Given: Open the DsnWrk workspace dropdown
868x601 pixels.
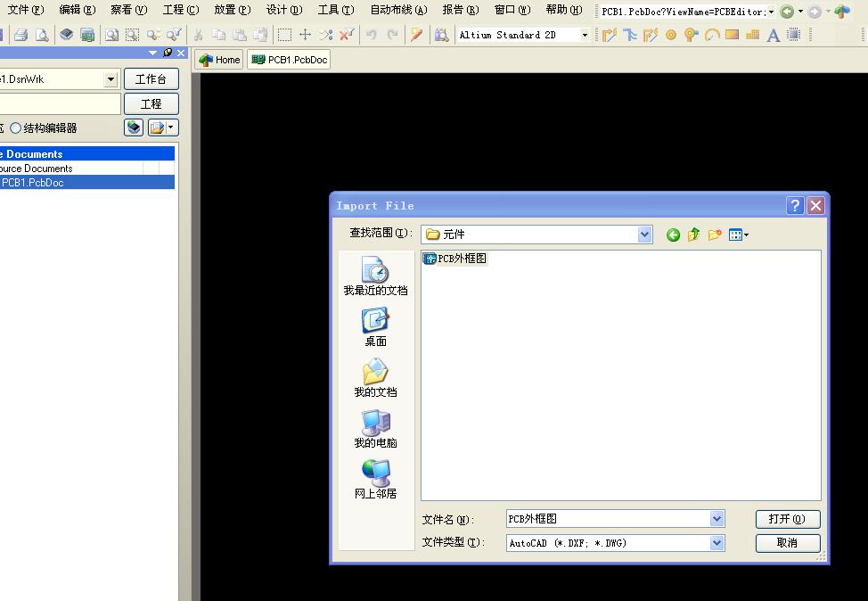Looking at the screenshot, I should pyautogui.click(x=111, y=79).
